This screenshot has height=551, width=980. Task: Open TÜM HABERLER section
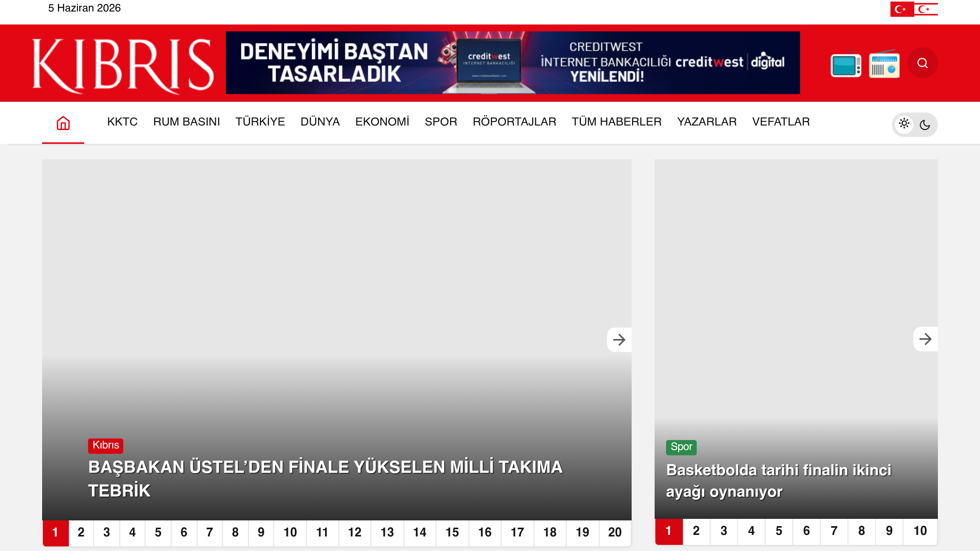616,122
